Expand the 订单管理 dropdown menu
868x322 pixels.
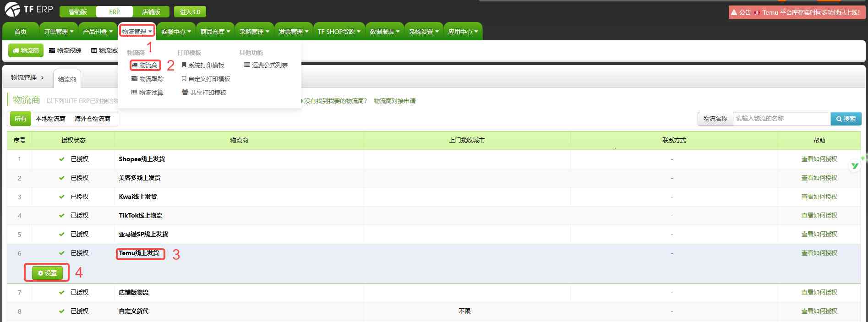58,32
